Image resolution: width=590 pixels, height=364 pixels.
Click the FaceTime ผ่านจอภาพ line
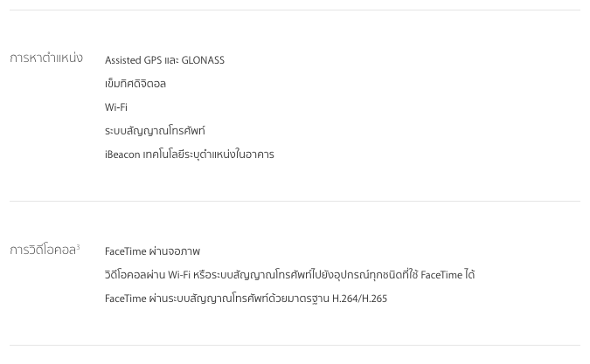(x=152, y=251)
